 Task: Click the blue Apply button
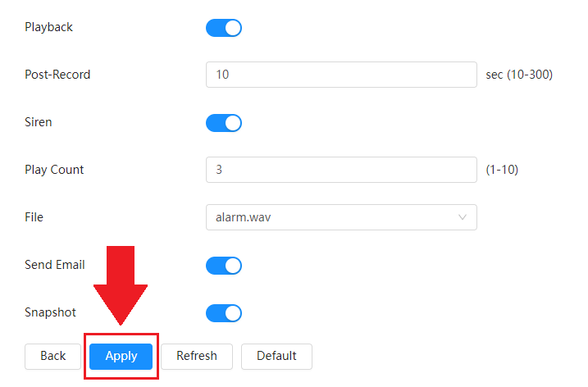tap(121, 356)
